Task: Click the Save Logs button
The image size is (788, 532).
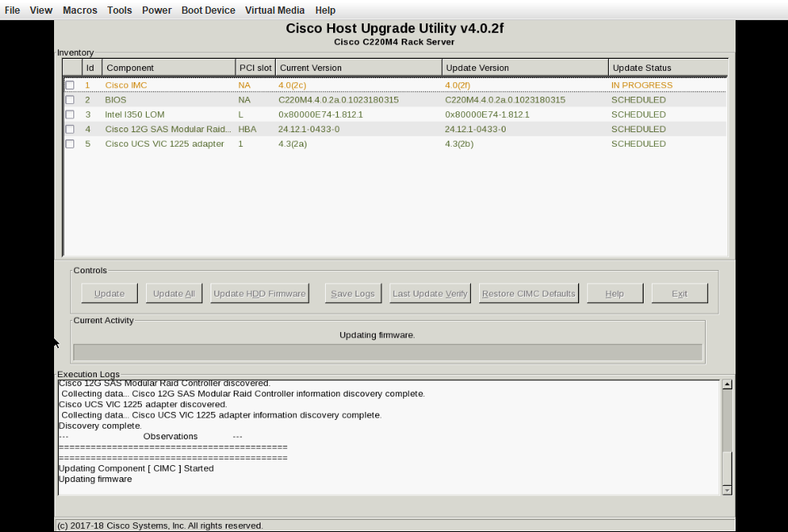Action: pyautogui.click(x=352, y=293)
